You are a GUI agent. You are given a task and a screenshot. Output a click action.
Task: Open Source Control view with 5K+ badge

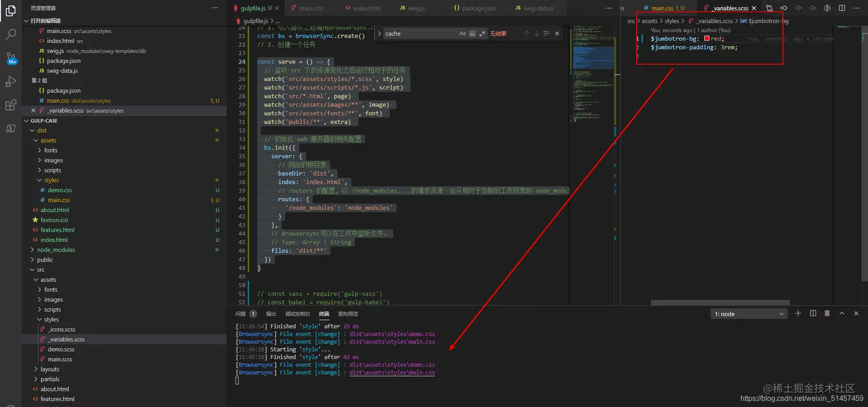point(10,59)
